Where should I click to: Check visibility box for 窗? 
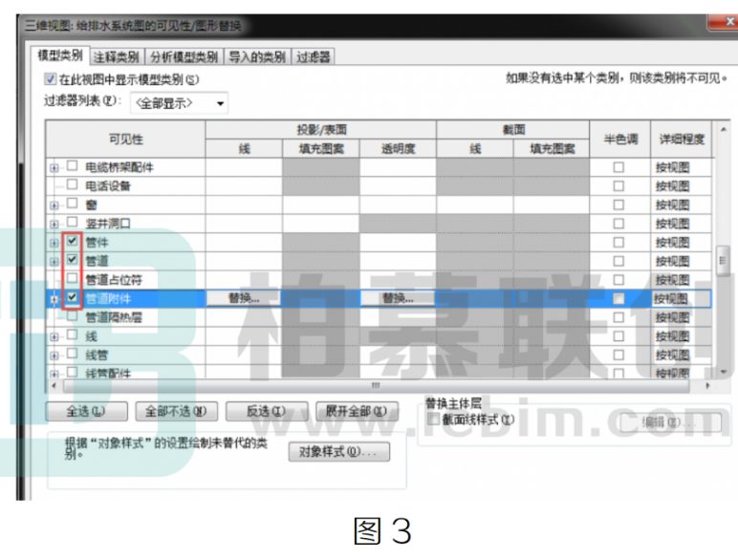coord(72,204)
